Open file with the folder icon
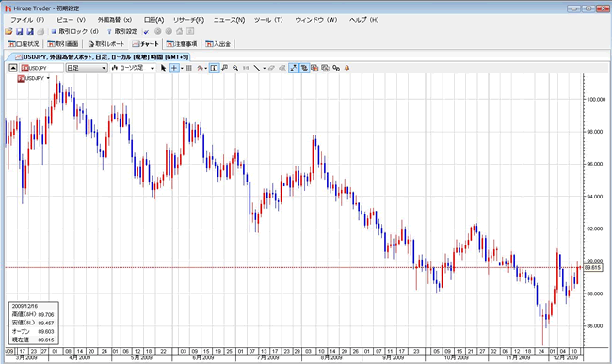 coord(8,31)
